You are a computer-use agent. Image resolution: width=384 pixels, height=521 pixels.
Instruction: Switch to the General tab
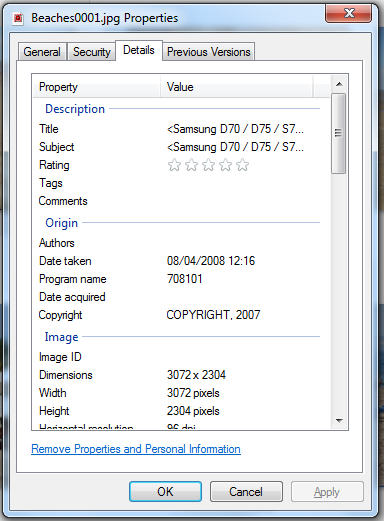coord(42,52)
